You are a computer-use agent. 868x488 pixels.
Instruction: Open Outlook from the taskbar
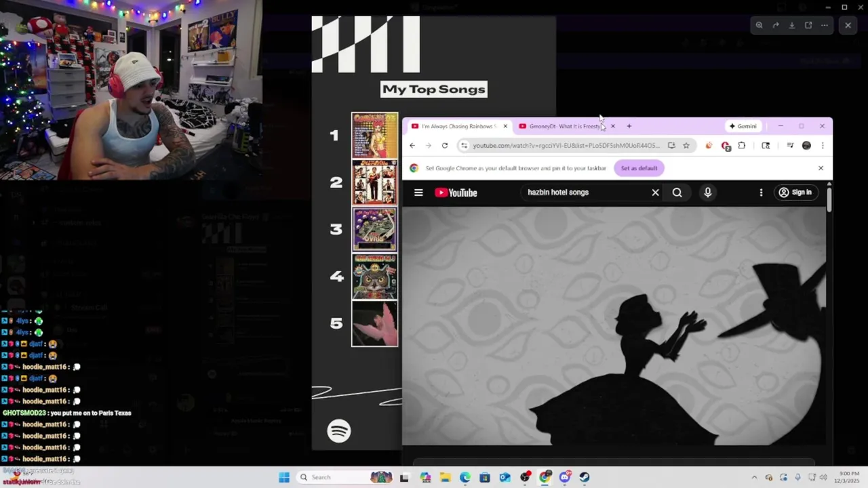pyautogui.click(x=505, y=477)
